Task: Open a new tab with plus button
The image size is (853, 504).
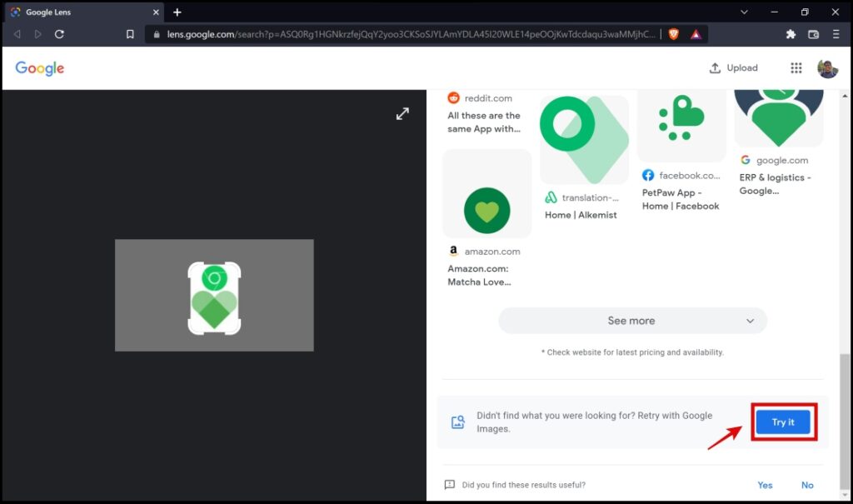Action: click(177, 12)
